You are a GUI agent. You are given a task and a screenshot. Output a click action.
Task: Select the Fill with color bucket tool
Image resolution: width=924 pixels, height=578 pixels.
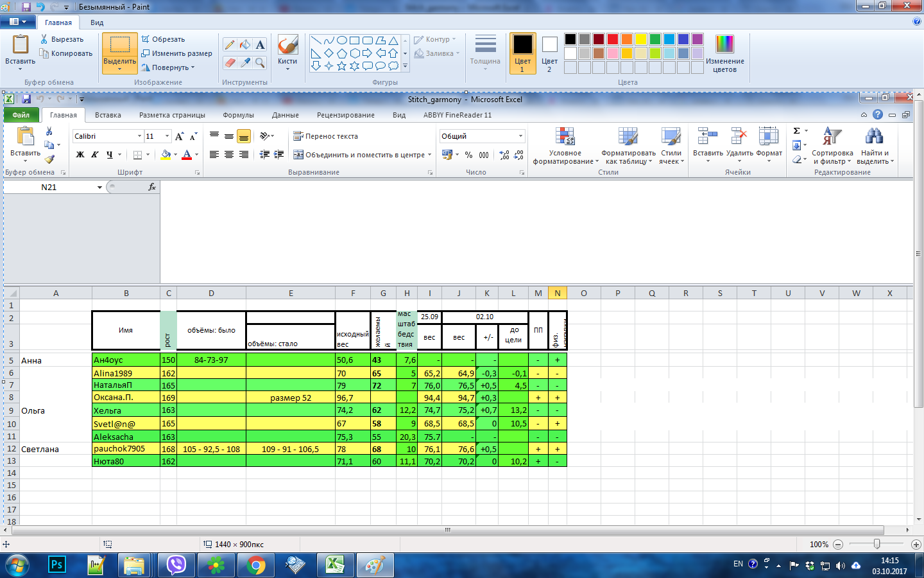[245, 45]
